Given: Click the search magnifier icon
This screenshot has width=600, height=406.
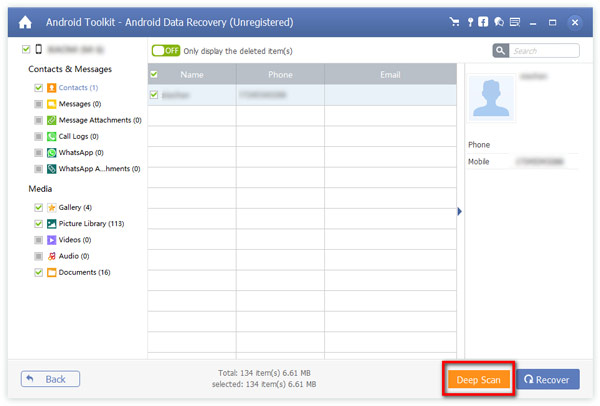Looking at the screenshot, I should pyautogui.click(x=502, y=50).
